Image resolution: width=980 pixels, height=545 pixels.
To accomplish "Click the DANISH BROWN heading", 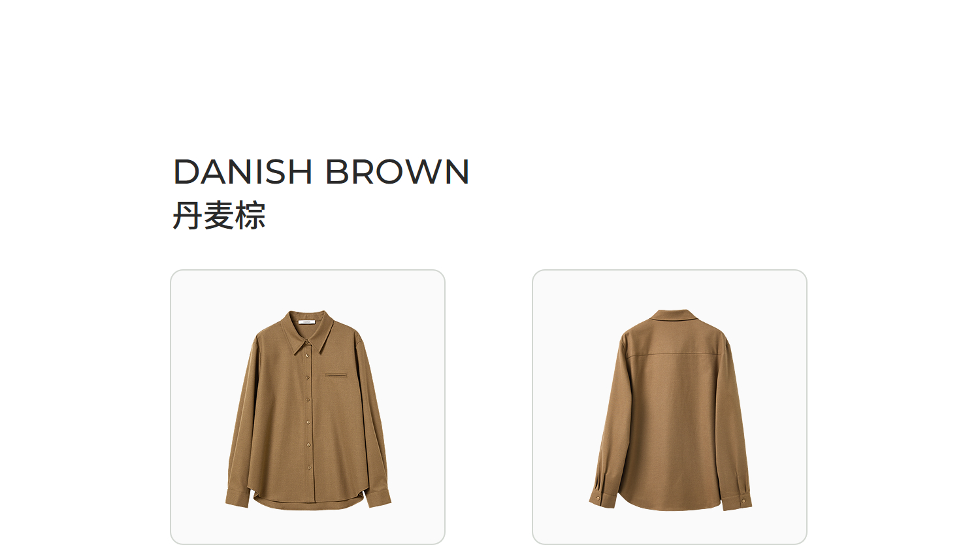I will pos(321,172).
